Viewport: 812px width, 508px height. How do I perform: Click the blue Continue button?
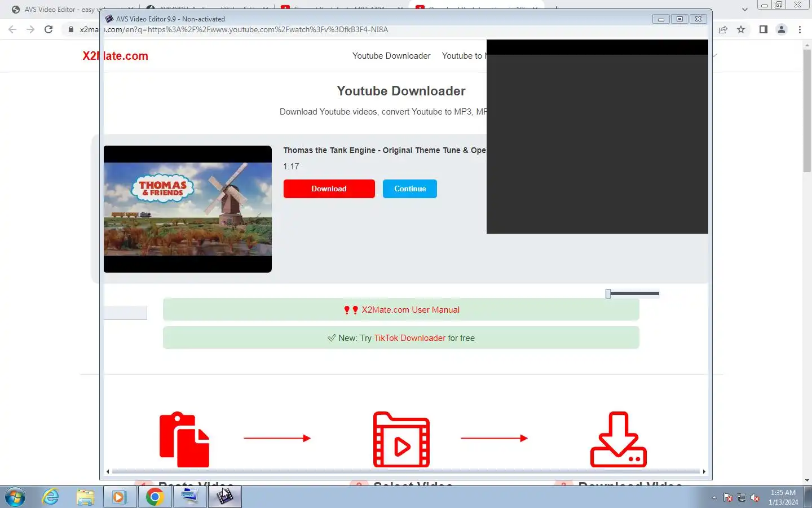point(410,189)
